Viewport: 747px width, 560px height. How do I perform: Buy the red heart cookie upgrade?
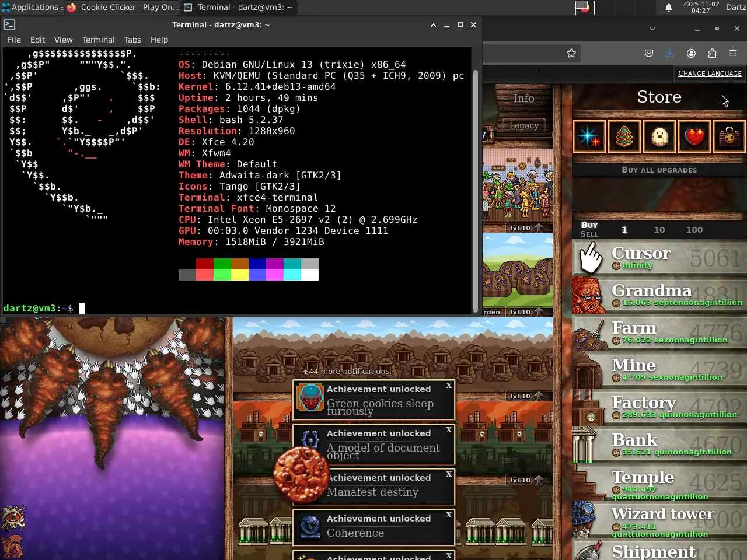[694, 136]
